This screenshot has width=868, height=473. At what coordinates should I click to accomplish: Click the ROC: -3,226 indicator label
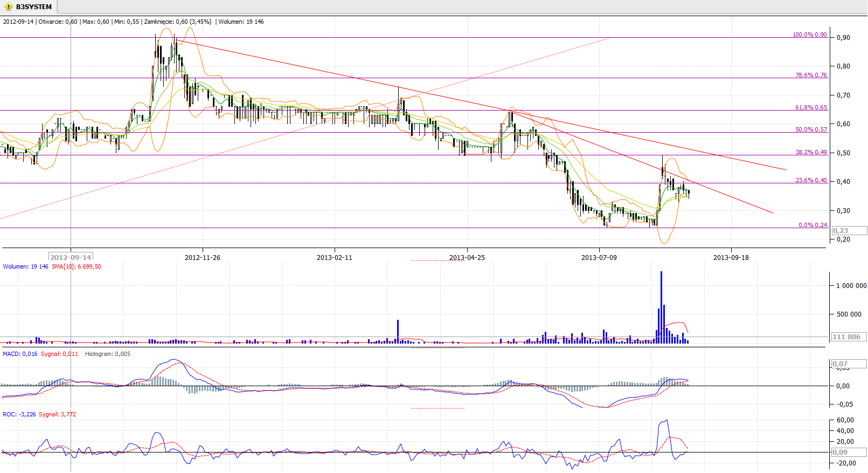coord(19,414)
